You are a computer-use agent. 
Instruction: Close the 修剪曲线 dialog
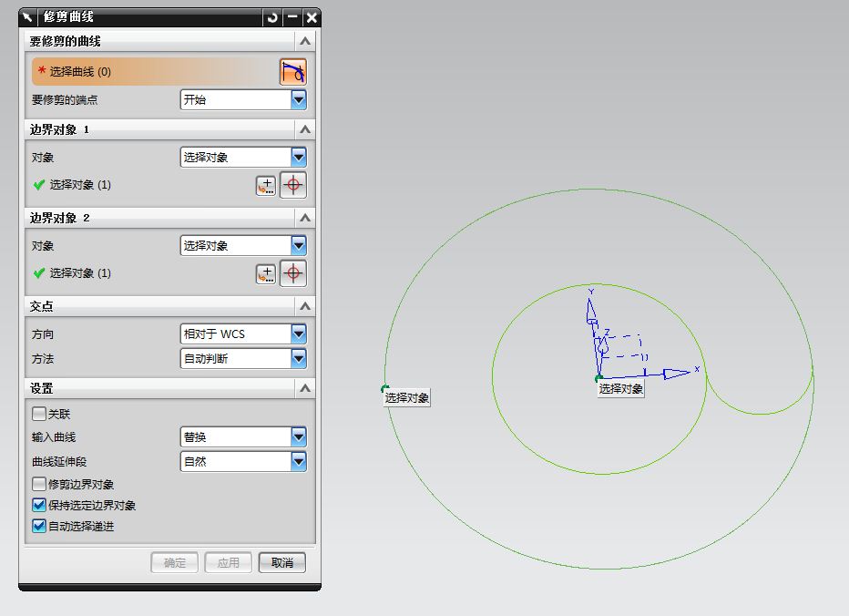(x=312, y=17)
